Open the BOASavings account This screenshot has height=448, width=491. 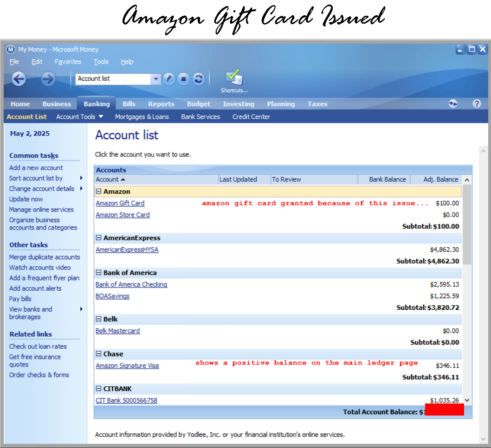coord(112,296)
